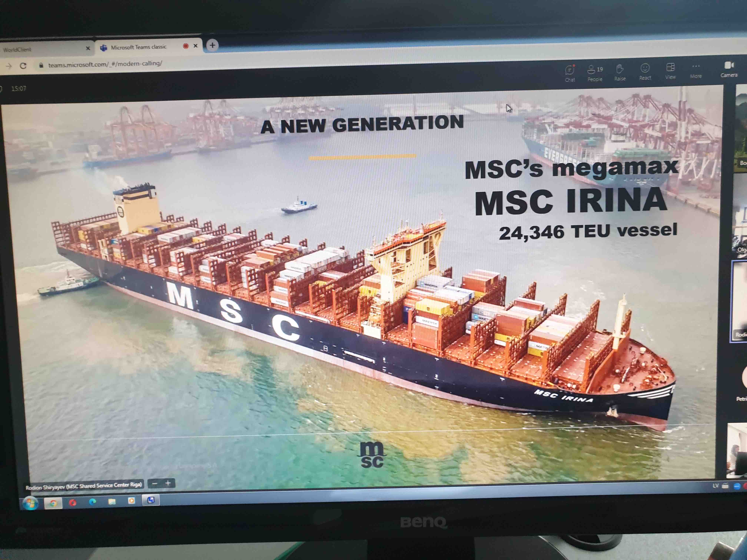Show the People participants list

595,73
